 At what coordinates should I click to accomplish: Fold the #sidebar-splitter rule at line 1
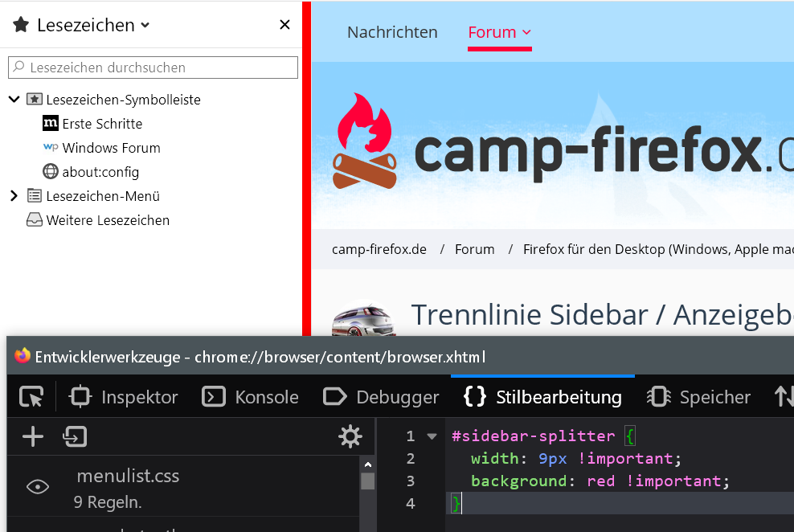pos(432,436)
